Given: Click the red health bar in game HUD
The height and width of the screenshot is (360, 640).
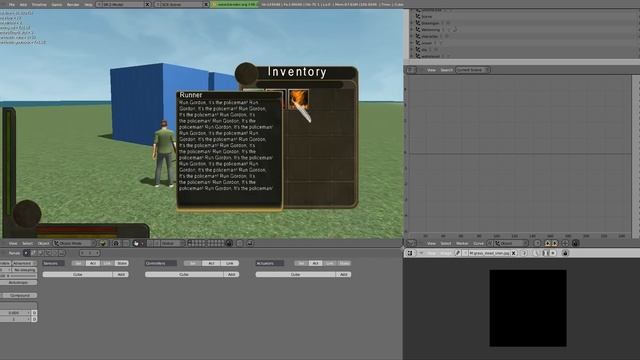Looking at the screenshot, I should point(76,230).
